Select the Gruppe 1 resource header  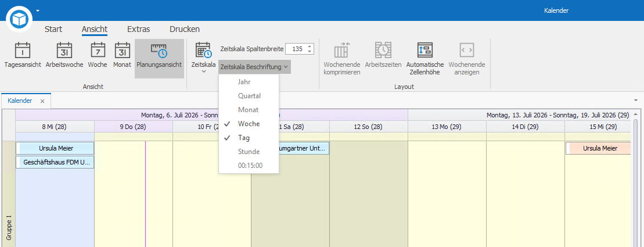[x=9, y=194]
